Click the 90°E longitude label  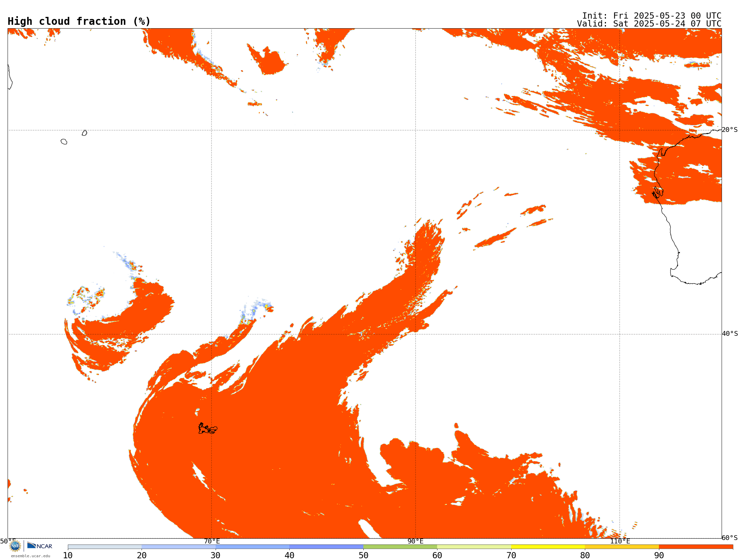415,541
